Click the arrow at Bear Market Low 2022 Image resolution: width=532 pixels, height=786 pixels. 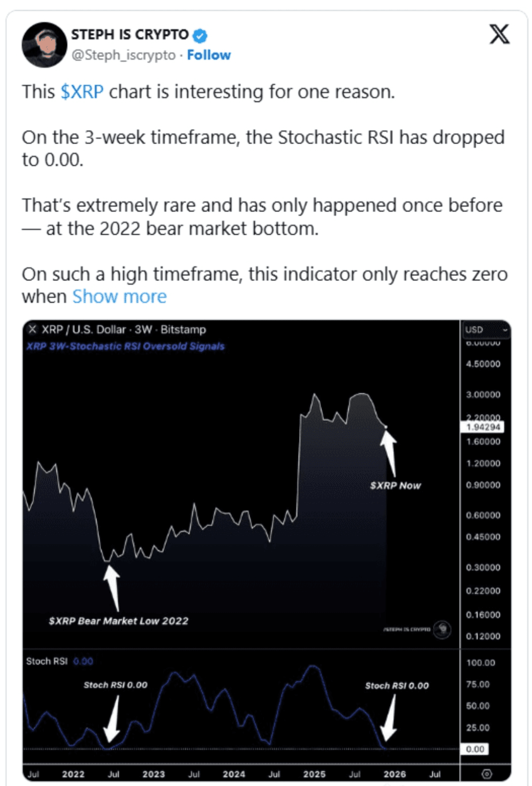pos(112,588)
